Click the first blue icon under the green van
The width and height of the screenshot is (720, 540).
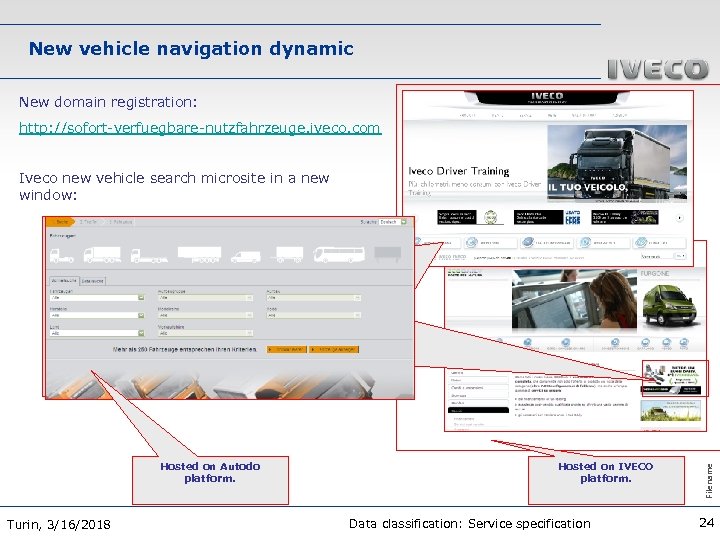pyautogui.click(x=615, y=342)
